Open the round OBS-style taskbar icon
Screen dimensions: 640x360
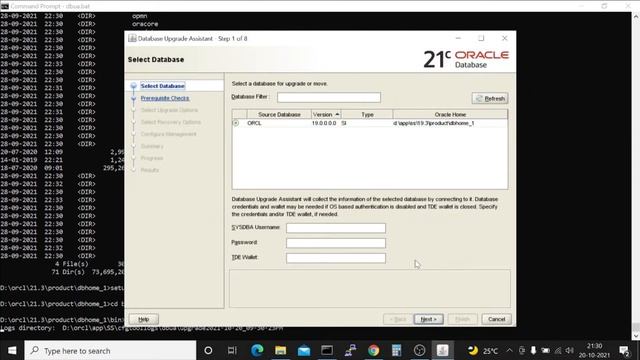(x=419, y=350)
